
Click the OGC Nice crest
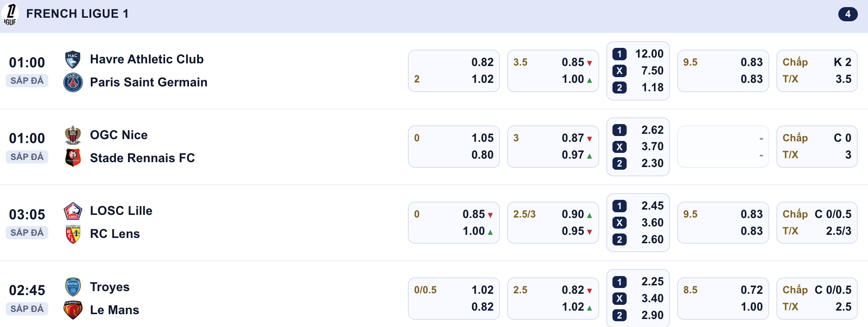(x=73, y=135)
